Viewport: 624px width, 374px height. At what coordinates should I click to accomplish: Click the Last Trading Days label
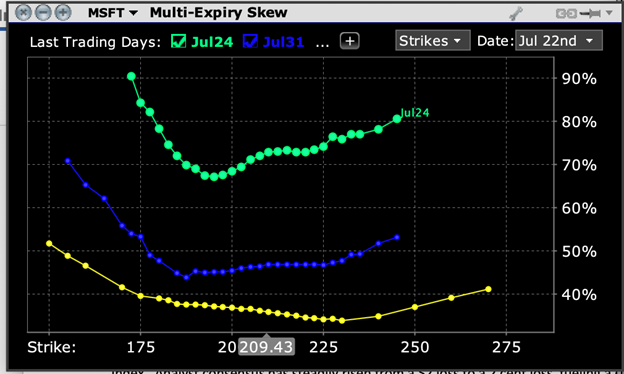(95, 42)
